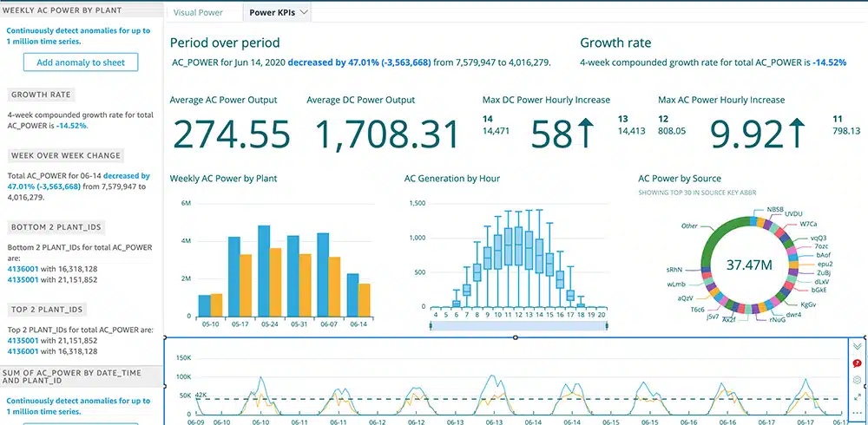Collapse the visual with the double-chevron icon
Image resolution: width=868 pixels, height=425 pixels.
click(858, 346)
